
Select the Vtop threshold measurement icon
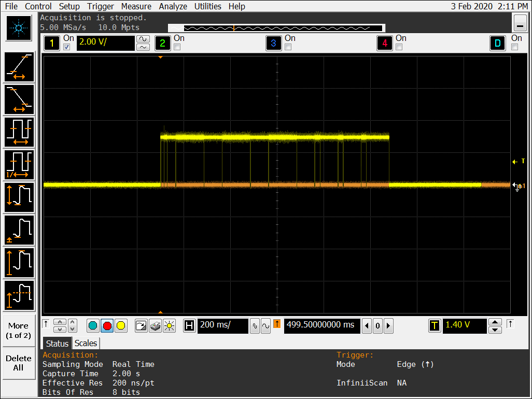(19, 295)
